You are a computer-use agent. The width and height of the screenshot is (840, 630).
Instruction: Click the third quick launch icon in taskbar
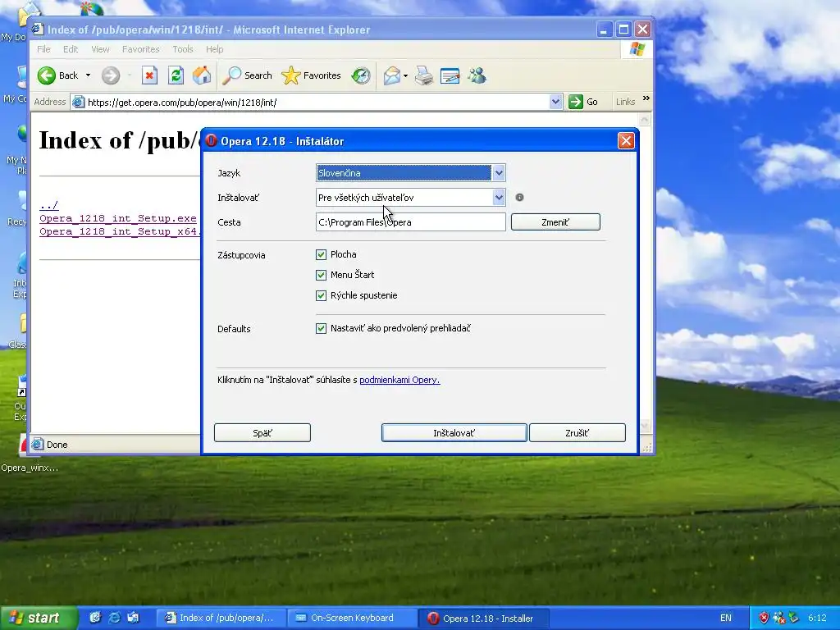(x=133, y=618)
